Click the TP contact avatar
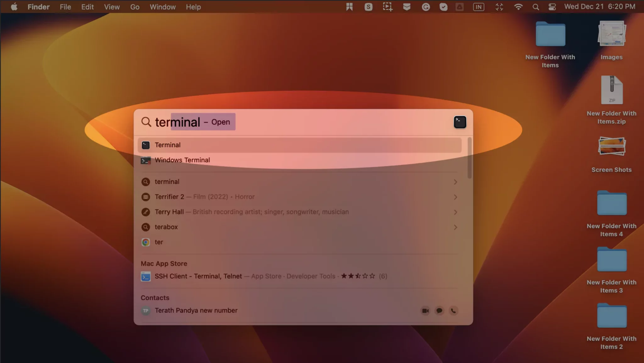 146,311
